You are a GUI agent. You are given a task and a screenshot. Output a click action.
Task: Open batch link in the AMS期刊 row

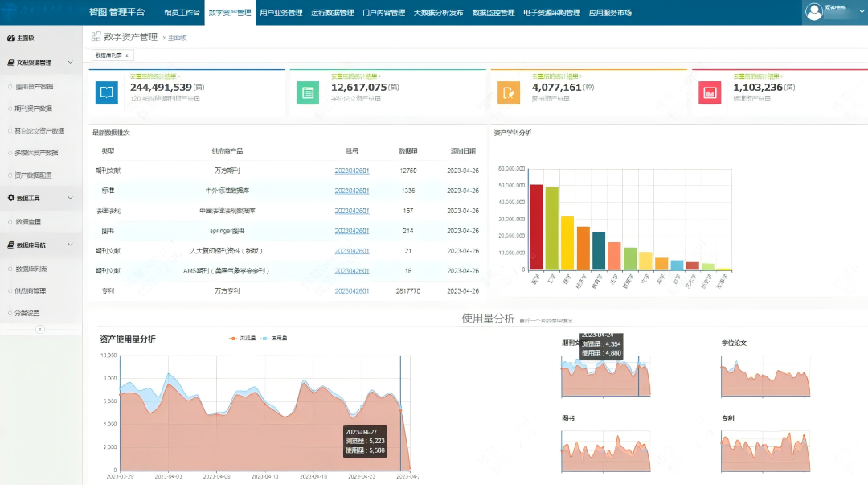(351, 271)
